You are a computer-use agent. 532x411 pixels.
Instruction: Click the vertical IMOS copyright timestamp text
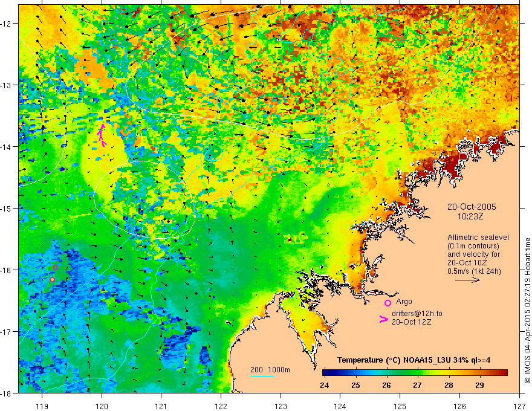pos(527,311)
